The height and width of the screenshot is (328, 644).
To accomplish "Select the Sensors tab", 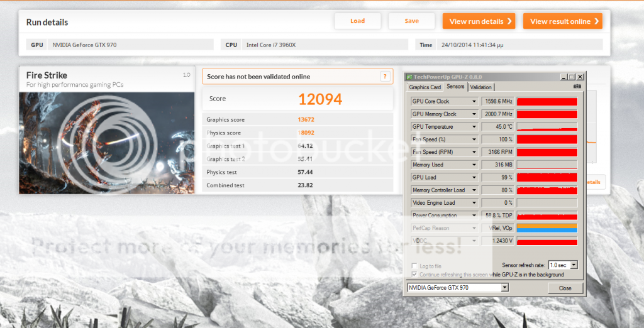I will pyautogui.click(x=455, y=87).
